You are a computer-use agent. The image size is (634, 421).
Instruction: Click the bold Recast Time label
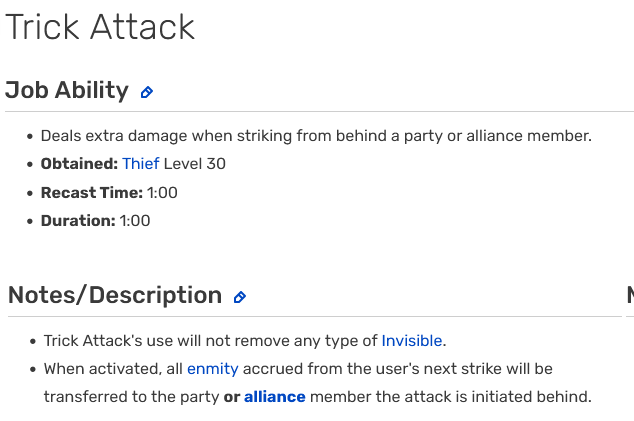tap(92, 192)
